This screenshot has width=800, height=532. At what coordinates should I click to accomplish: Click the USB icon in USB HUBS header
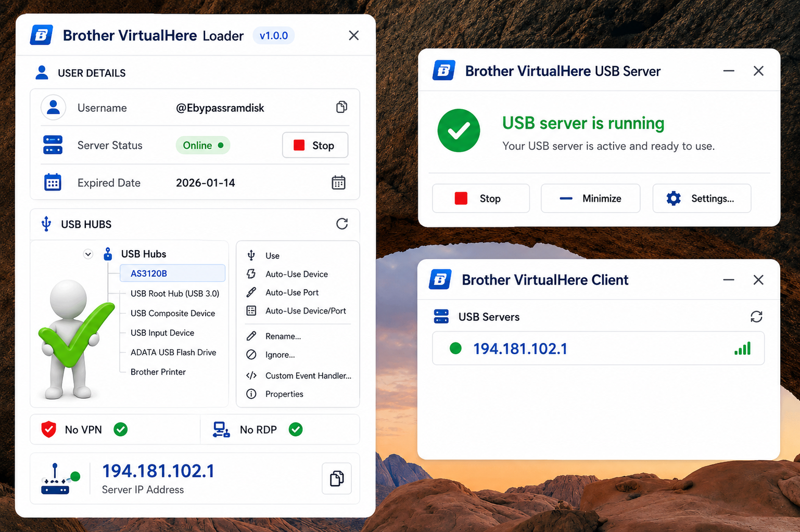coord(46,224)
